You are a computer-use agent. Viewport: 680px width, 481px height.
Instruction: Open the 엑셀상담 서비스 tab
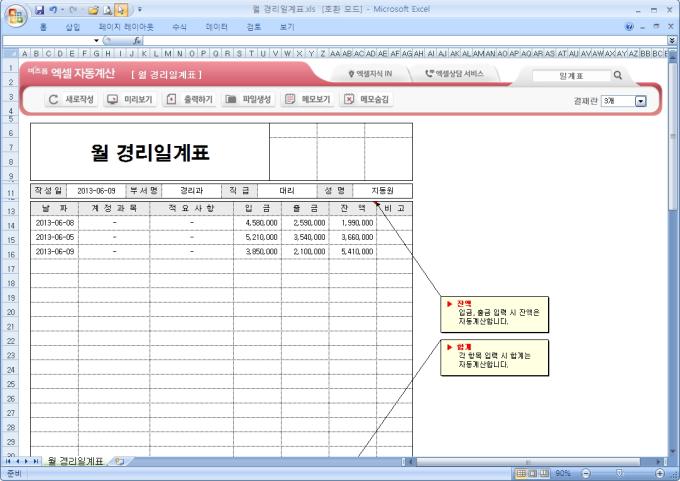[454, 74]
